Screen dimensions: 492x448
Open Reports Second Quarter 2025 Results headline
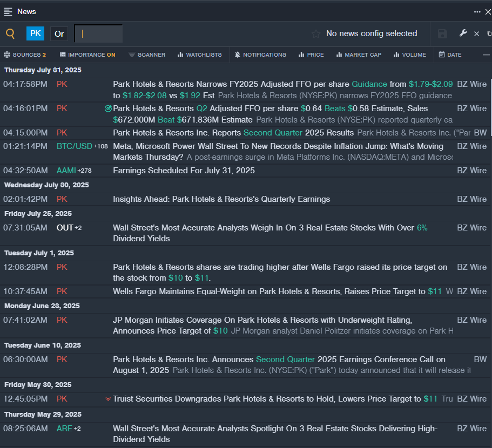(x=233, y=133)
